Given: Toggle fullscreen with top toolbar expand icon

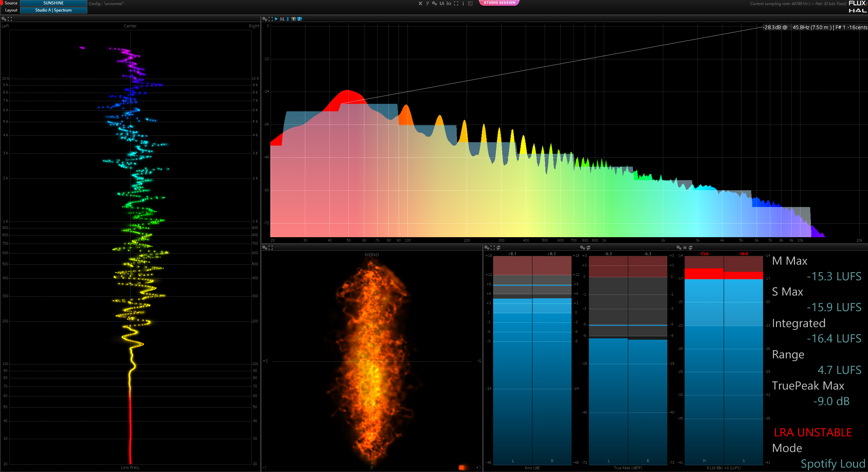Looking at the screenshot, I should [x=456, y=3].
